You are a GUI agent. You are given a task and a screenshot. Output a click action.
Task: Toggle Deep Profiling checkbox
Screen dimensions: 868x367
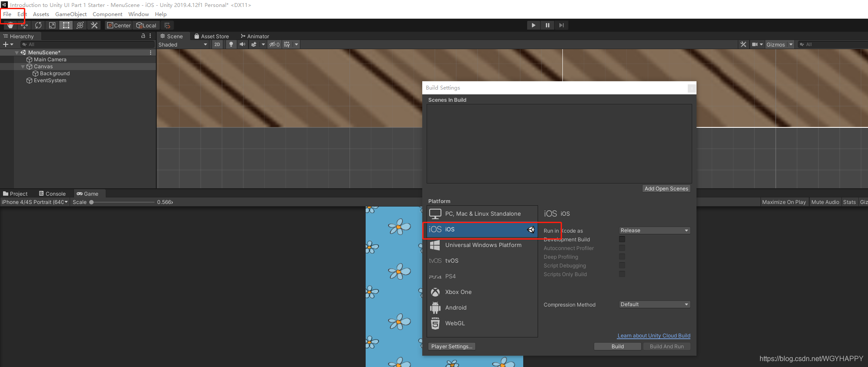pyautogui.click(x=622, y=257)
